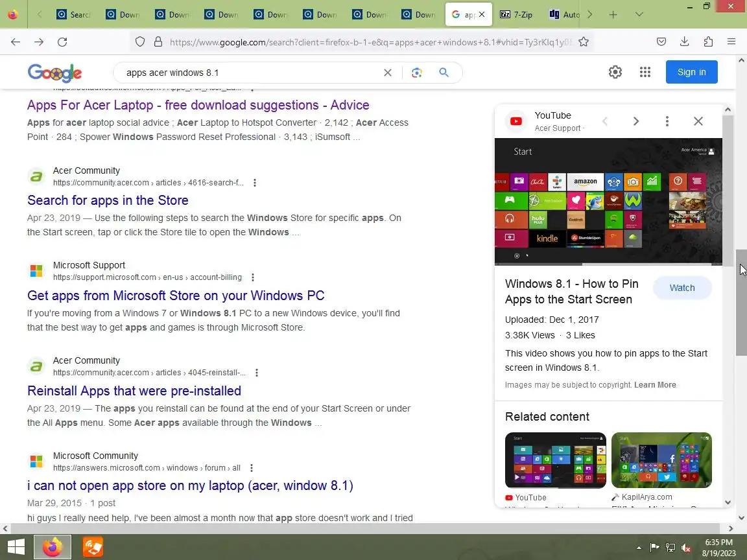Reload the page with the refresh icon
The height and width of the screenshot is (560, 747).
[x=62, y=42]
